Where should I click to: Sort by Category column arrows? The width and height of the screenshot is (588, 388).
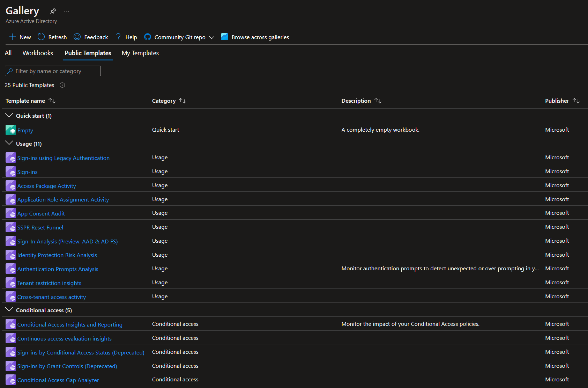coord(183,101)
